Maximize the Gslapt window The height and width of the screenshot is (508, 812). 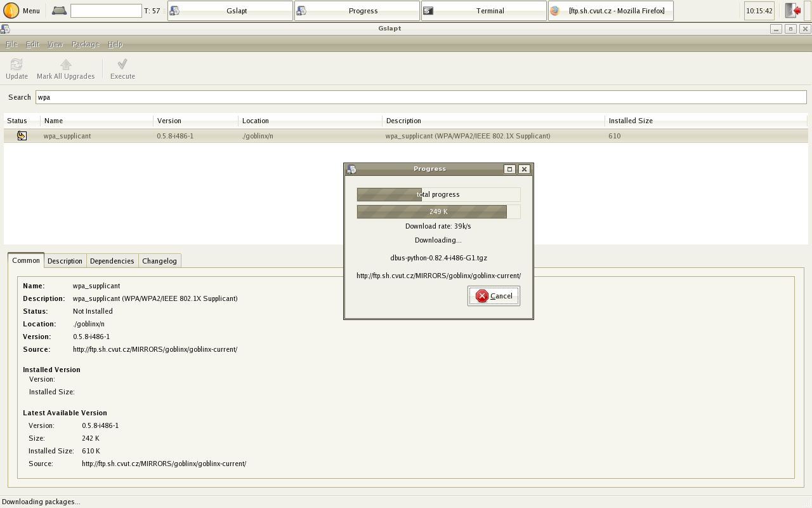pyautogui.click(x=790, y=29)
